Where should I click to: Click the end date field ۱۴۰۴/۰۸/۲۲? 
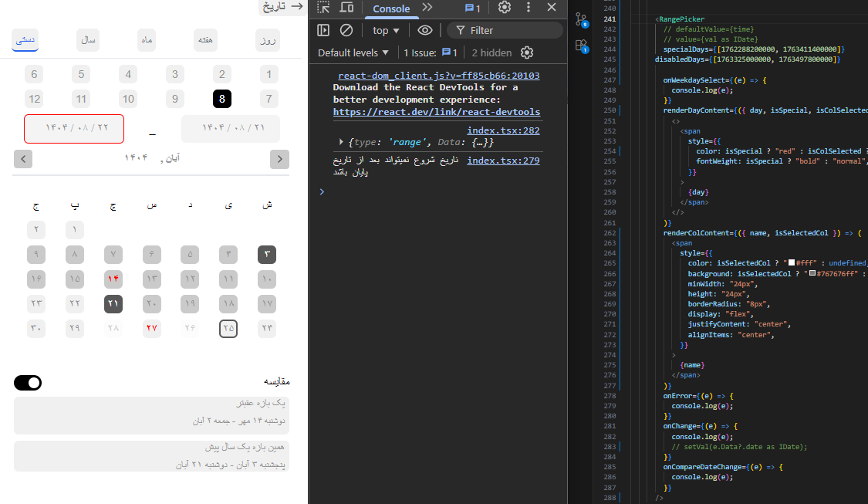pyautogui.click(x=74, y=128)
